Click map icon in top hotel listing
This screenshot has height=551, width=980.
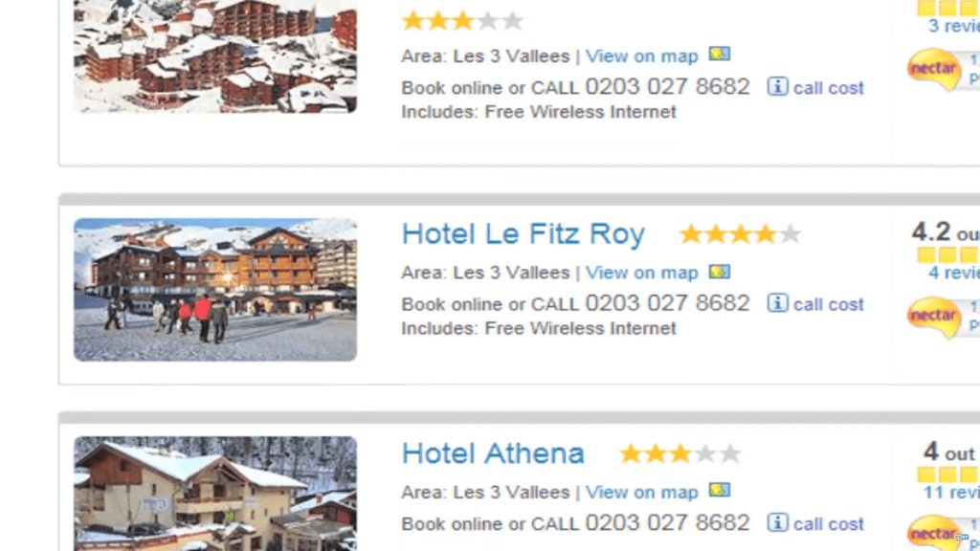tap(719, 55)
